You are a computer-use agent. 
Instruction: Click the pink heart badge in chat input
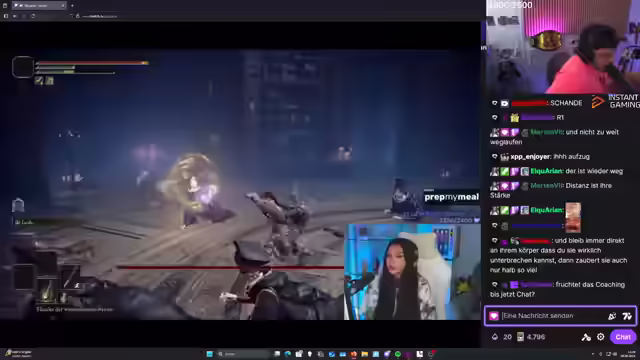point(494,316)
